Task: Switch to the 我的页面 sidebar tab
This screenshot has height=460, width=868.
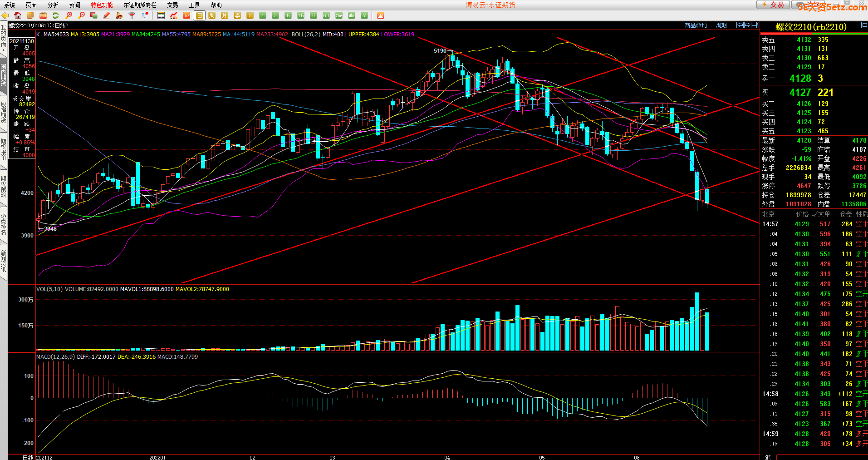Action: click(x=4, y=39)
